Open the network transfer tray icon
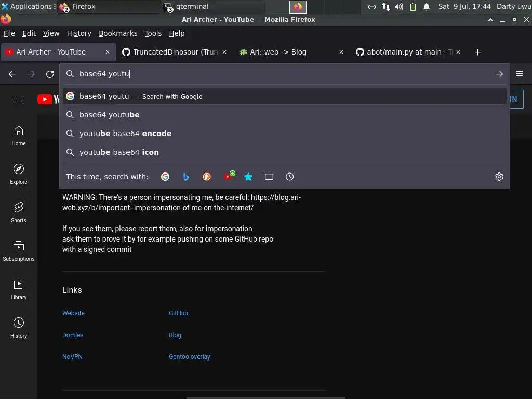This screenshot has height=399, width=532. (x=386, y=6)
